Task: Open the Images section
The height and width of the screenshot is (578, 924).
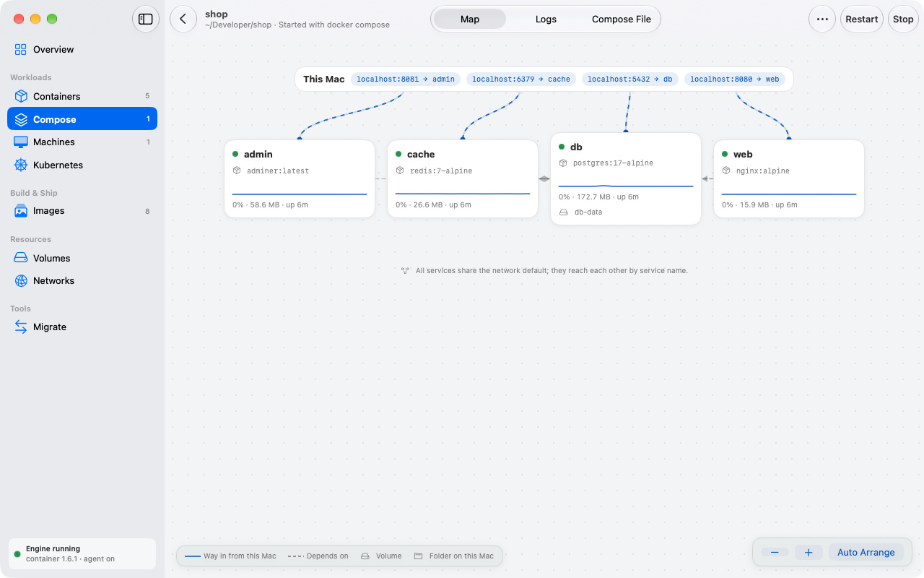Action: click(x=82, y=211)
